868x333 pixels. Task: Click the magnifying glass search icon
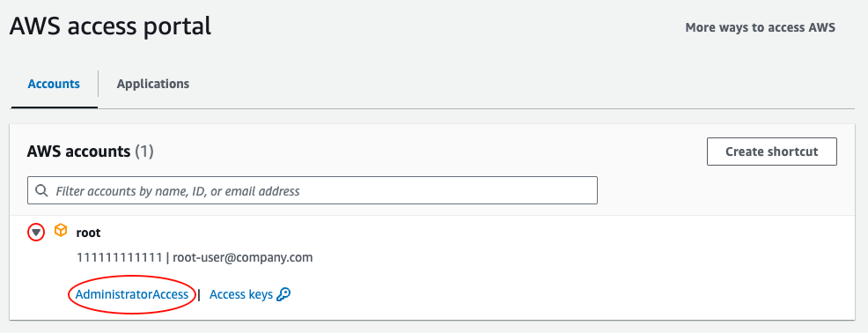pos(41,191)
